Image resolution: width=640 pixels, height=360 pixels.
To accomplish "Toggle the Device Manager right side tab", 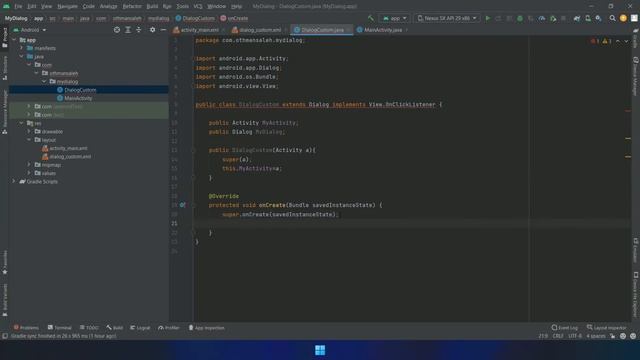I will click(x=636, y=77).
